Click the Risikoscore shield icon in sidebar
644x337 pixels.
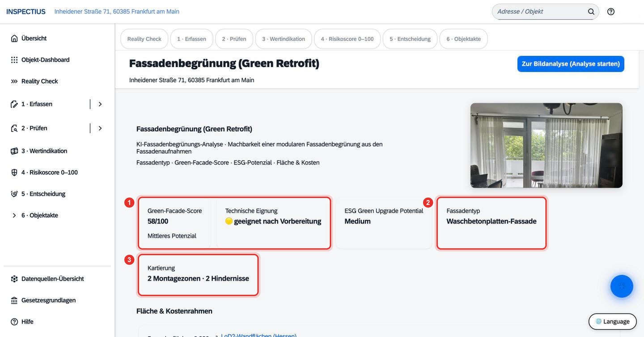pyautogui.click(x=14, y=173)
